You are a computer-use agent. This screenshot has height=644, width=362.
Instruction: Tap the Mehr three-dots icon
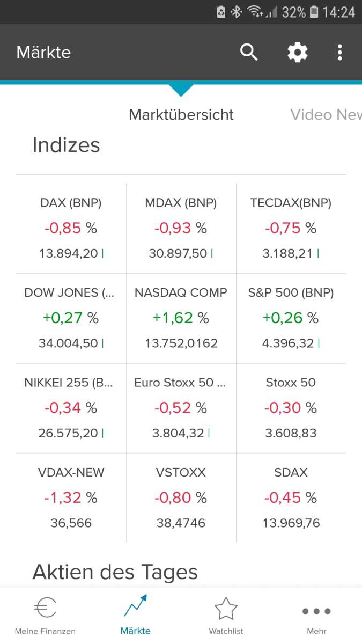(316, 611)
